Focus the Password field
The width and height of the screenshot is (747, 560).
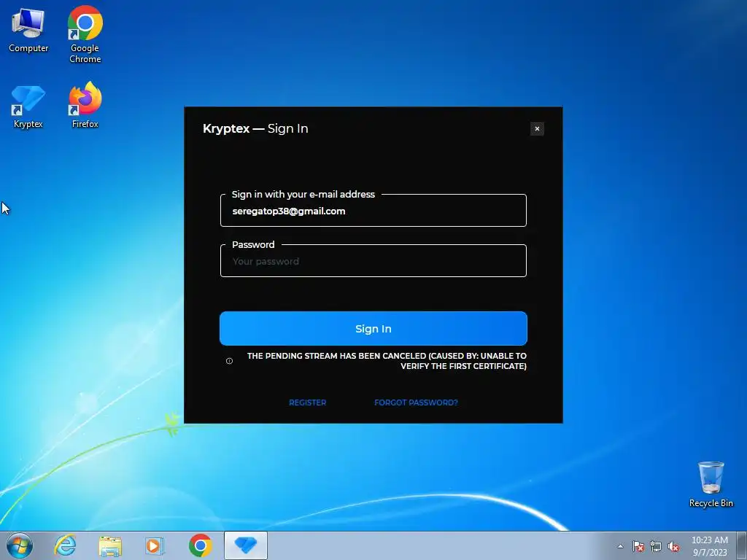click(x=373, y=261)
